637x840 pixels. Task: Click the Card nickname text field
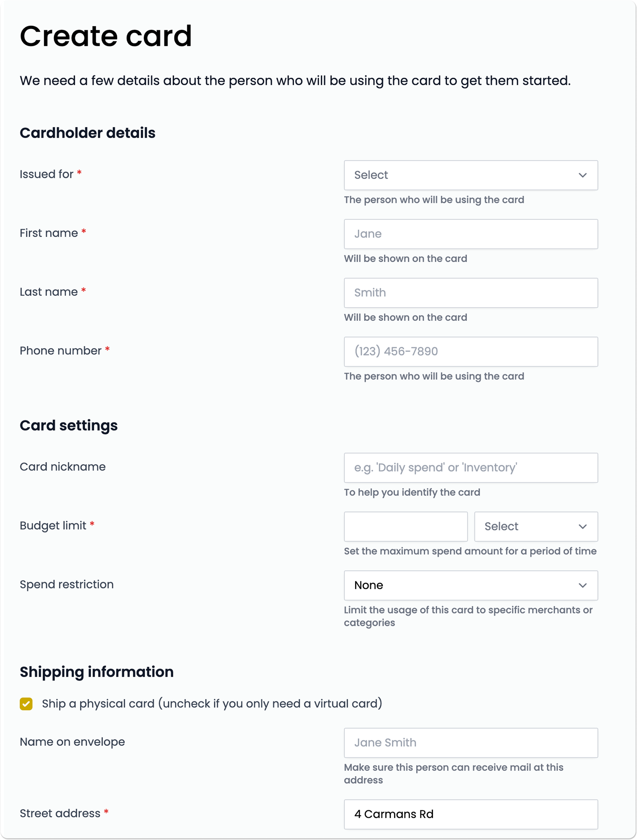470,468
